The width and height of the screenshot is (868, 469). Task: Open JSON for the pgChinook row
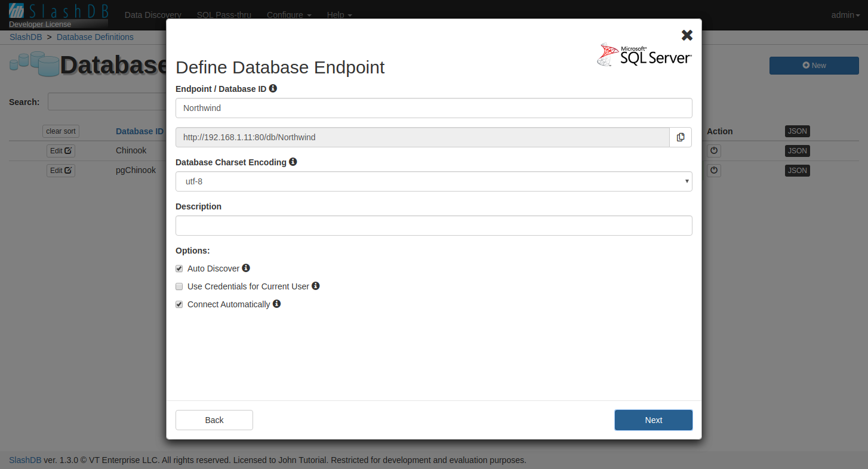(798, 171)
